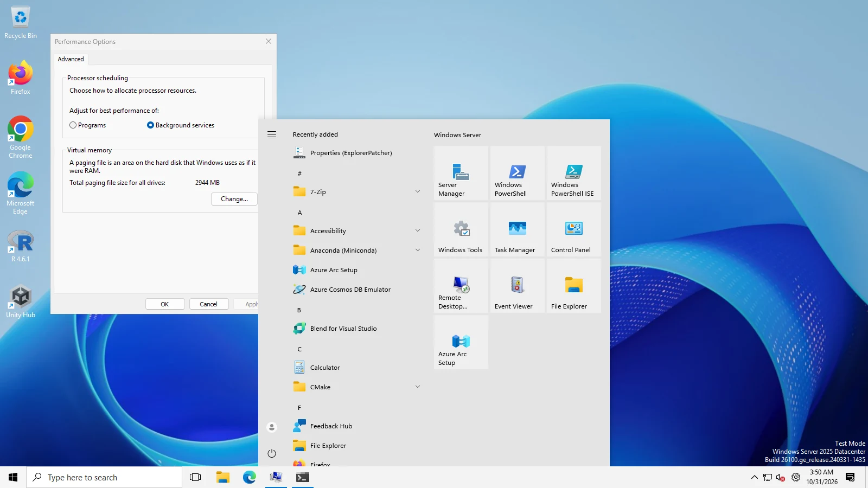Click the Recently added heading
This screenshot has width=868, height=488.
315,134
